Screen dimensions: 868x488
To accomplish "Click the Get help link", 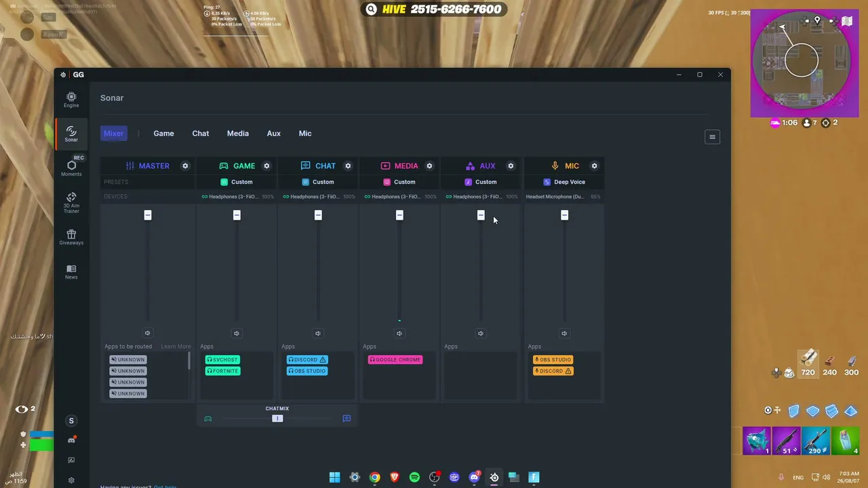I will click(165, 487).
